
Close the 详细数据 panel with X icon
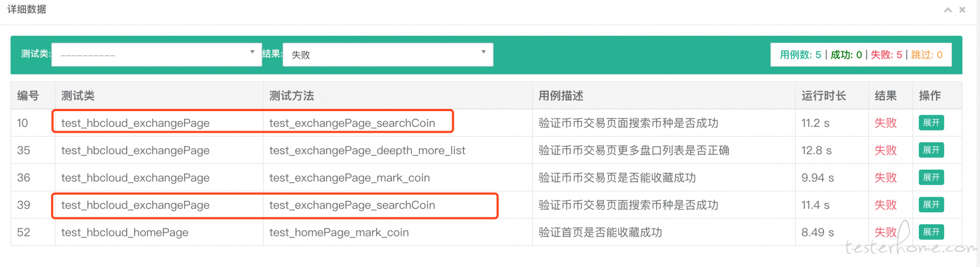point(962,10)
